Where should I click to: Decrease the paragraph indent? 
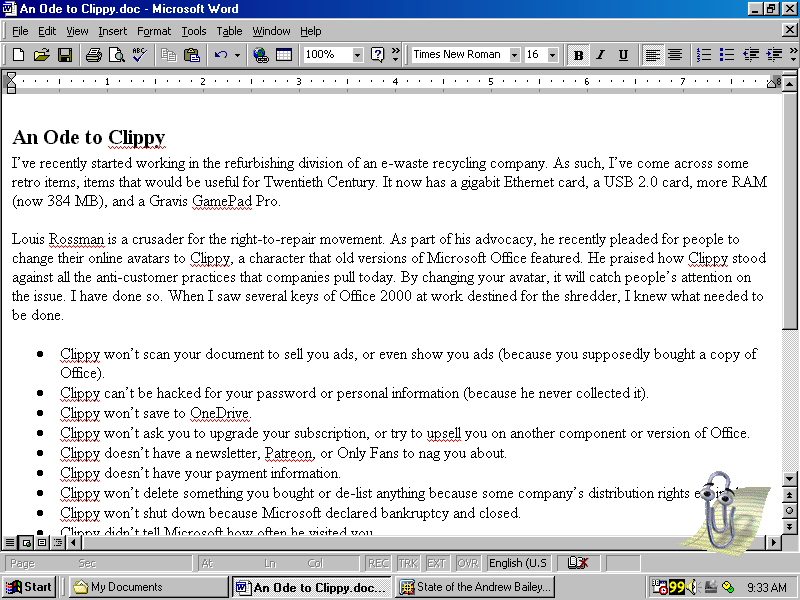[751, 55]
